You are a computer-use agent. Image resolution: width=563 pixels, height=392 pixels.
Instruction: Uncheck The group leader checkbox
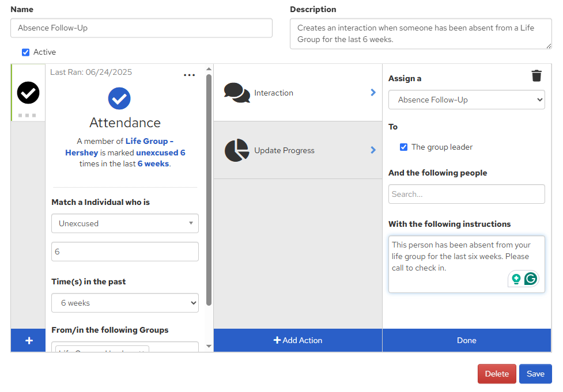404,147
